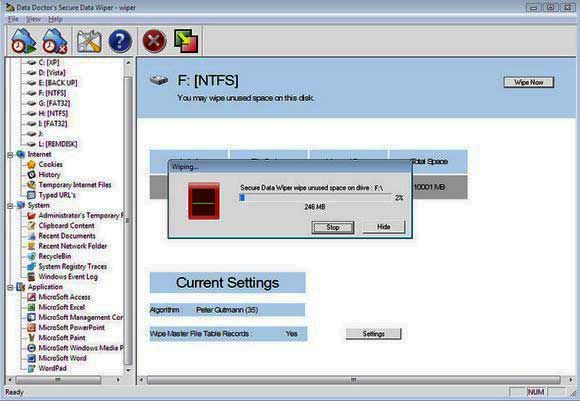
Task: Select Cookies in the Internet tree
Action: (x=51, y=164)
